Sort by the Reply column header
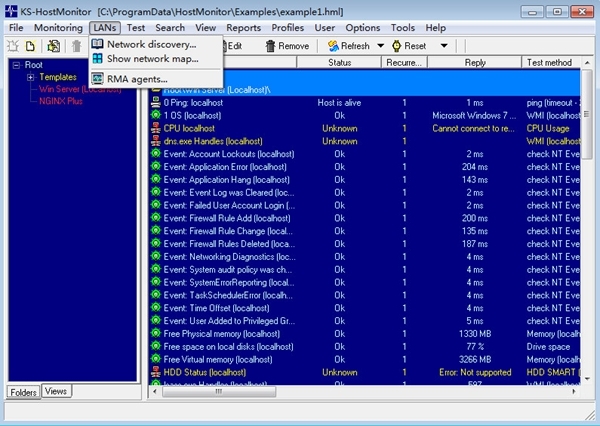The image size is (600, 426). 475,62
